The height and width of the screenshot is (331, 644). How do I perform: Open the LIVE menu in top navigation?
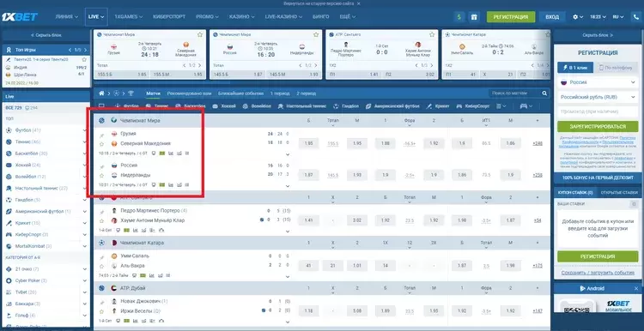click(x=96, y=17)
